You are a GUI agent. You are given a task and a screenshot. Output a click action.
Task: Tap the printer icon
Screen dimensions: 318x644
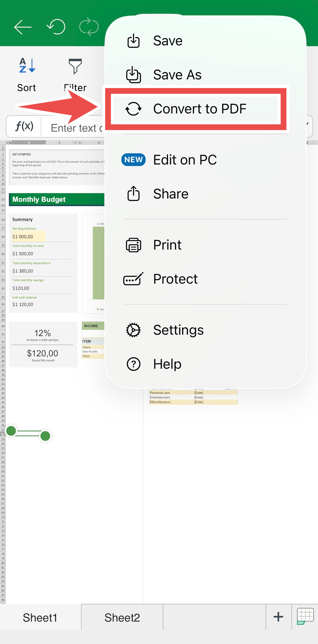click(134, 245)
